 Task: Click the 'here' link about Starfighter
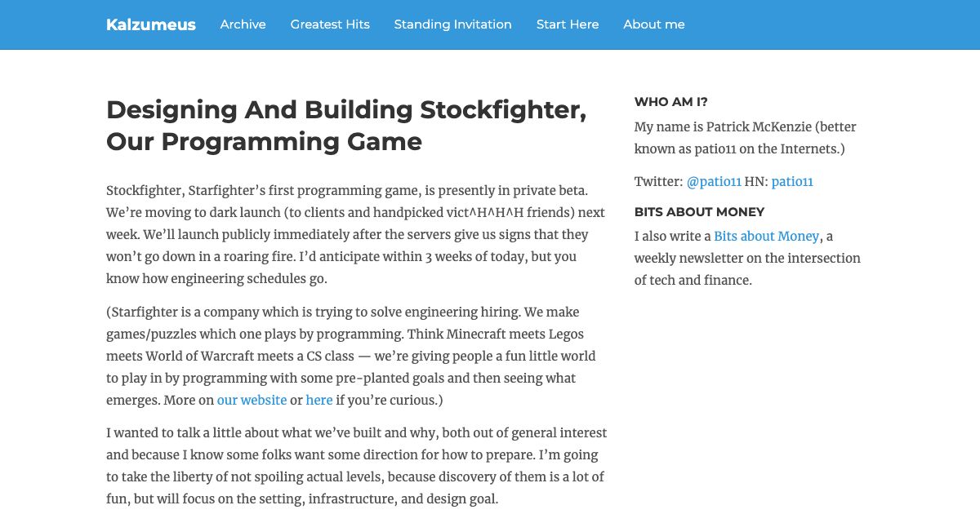click(318, 400)
